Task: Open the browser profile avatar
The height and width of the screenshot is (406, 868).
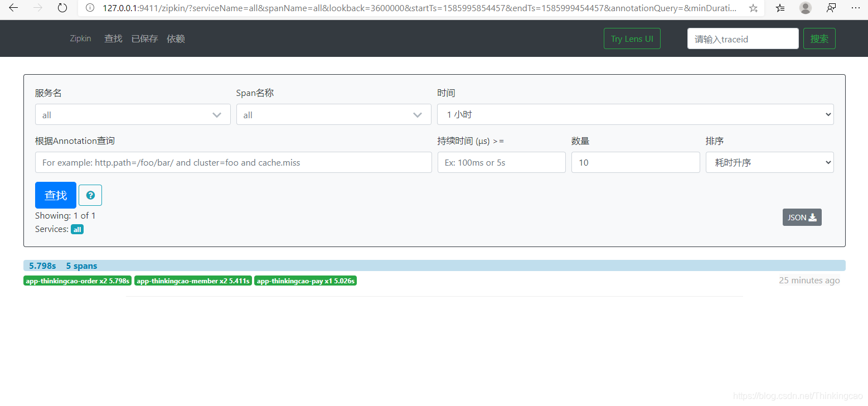Action: [805, 8]
